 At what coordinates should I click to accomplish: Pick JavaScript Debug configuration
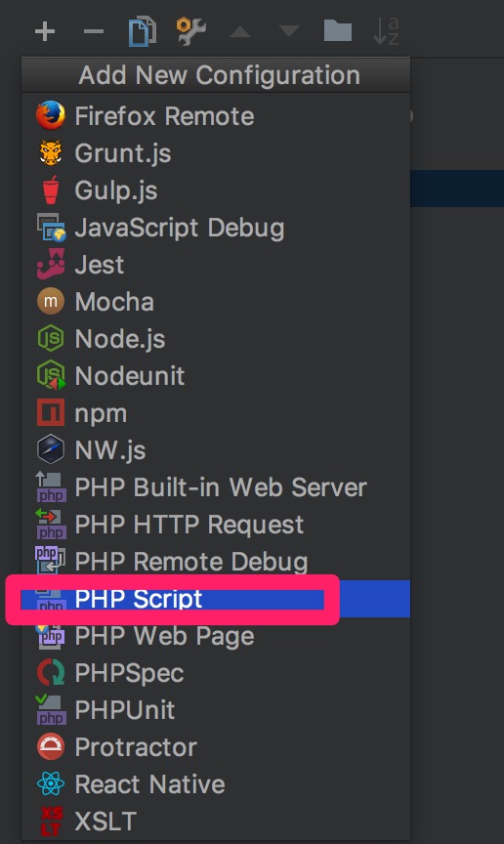(x=216, y=228)
